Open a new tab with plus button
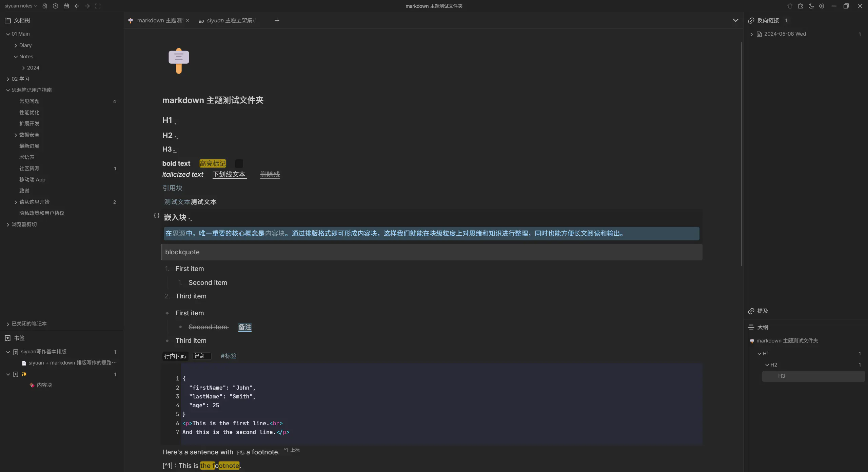The width and height of the screenshot is (868, 472). tap(277, 21)
